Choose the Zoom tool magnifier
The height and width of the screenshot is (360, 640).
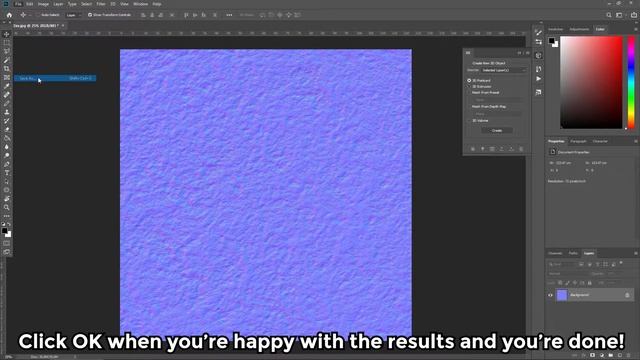click(x=7, y=208)
